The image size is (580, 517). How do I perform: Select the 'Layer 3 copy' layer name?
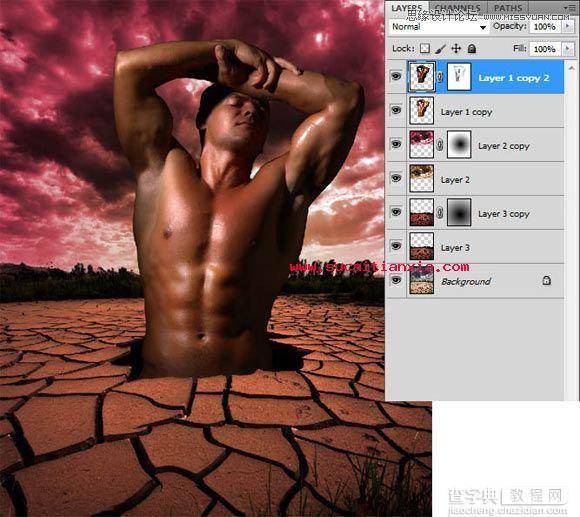(x=503, y=214)
